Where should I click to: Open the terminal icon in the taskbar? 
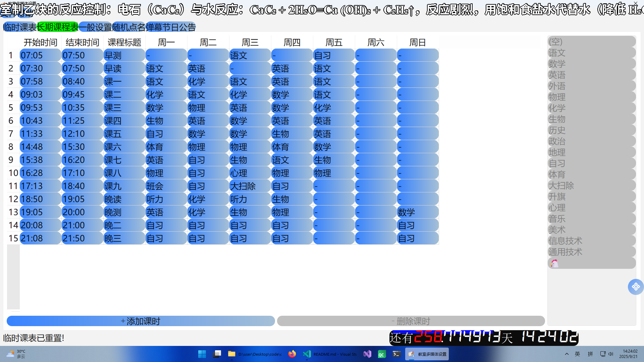click(x=396, y=354)
